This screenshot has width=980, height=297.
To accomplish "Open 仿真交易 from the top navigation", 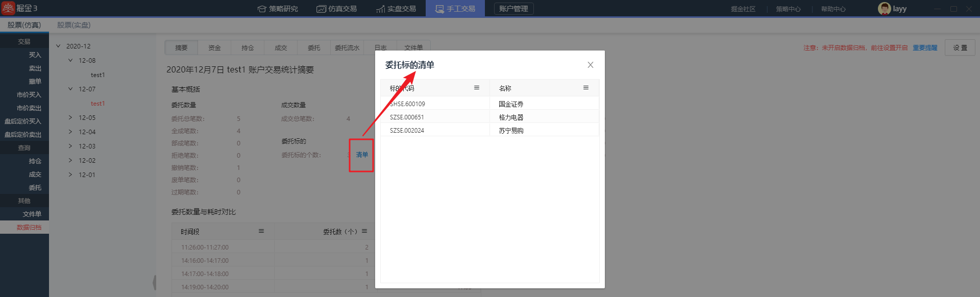I will [x=337, y=9].
